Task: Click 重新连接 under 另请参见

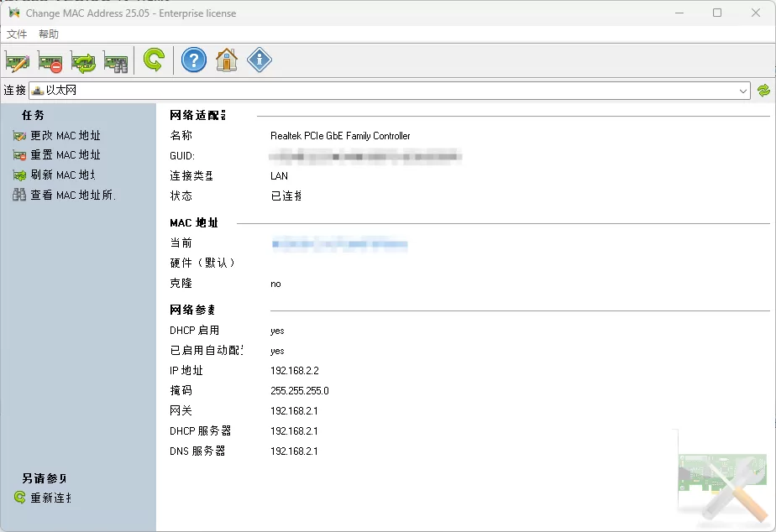Action: pyautogui.click(x=47, y=497)
